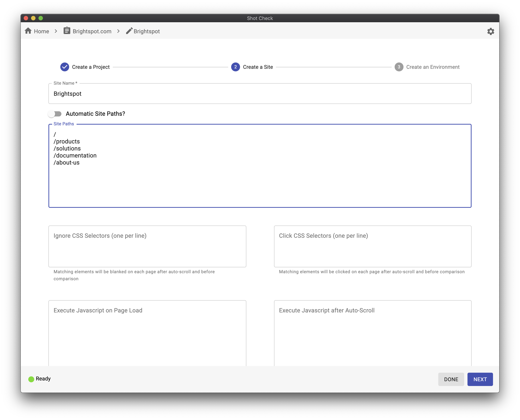Image resolution: width=520 pixels, height=420 pixels.
Task: Click the Create a Project checkmark icon
Action: [65, 67]
